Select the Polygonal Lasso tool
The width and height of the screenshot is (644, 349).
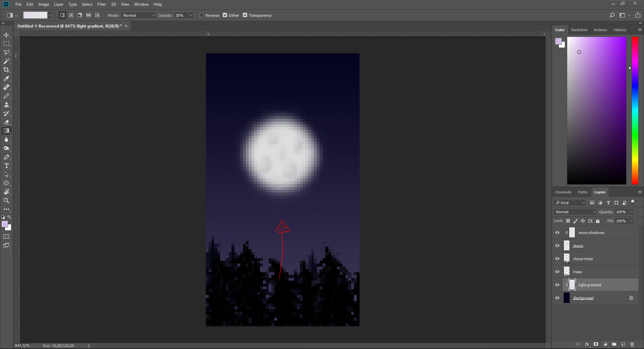(x=6, y=52)
